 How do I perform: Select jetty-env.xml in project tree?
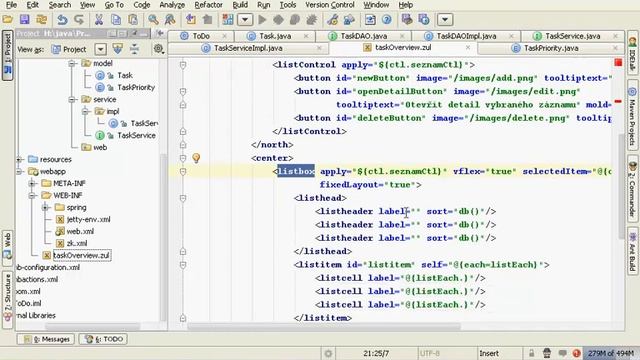point(88,220)
